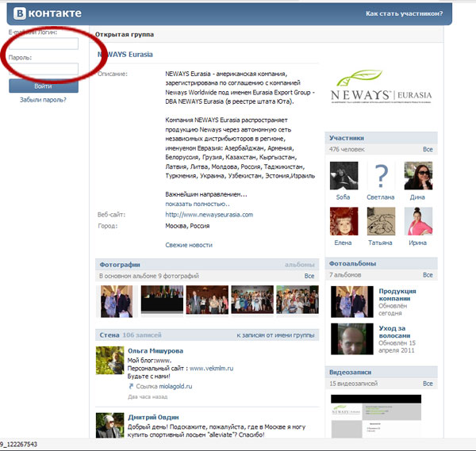
Task: Open the name link Светлана
Action: [x=380, y=197]
